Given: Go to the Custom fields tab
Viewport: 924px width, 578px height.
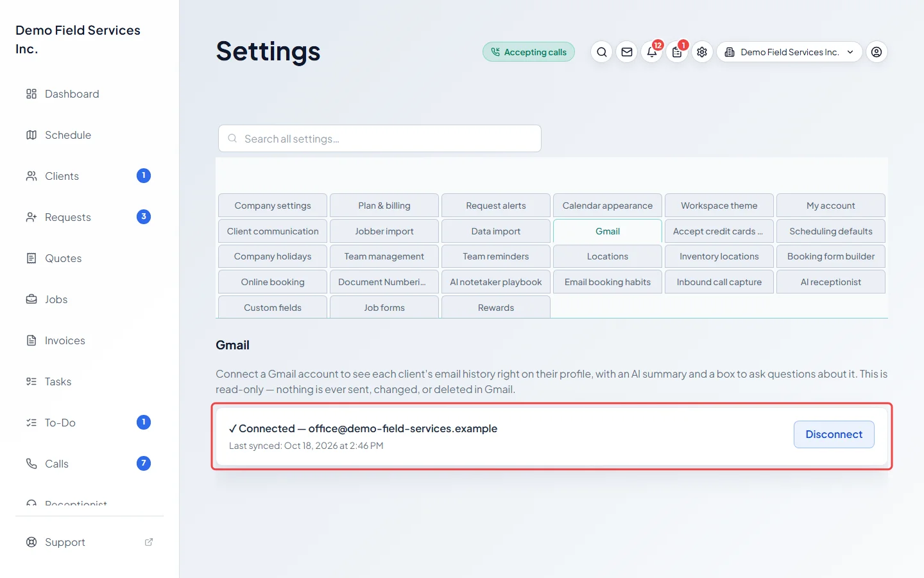Looking at the screenshot, I should 273,308.
